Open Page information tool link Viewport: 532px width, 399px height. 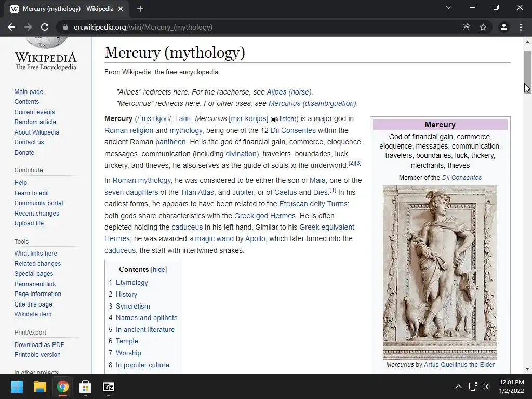tap(37, 294)
